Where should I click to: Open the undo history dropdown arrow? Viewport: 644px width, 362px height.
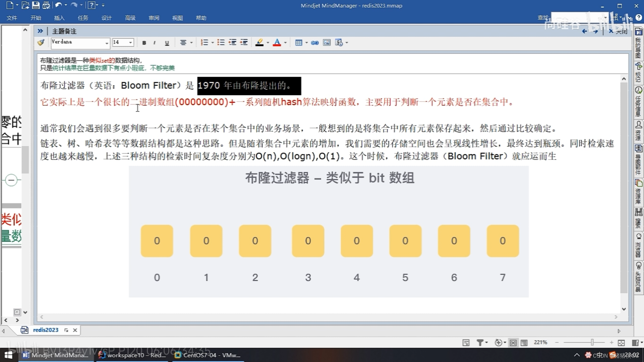[x=66, y=5]
